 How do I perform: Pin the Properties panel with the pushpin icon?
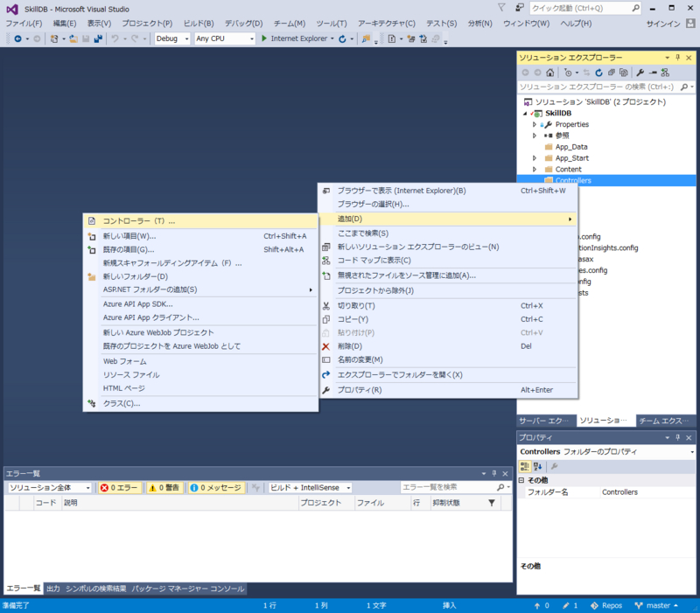click(x=677, y=437)
